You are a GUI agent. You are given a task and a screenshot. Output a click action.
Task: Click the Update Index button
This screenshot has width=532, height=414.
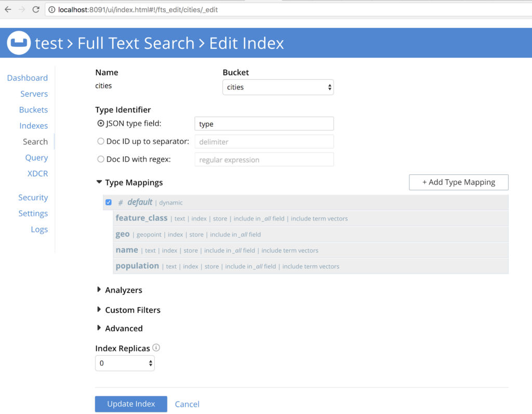tap(131, 404)
